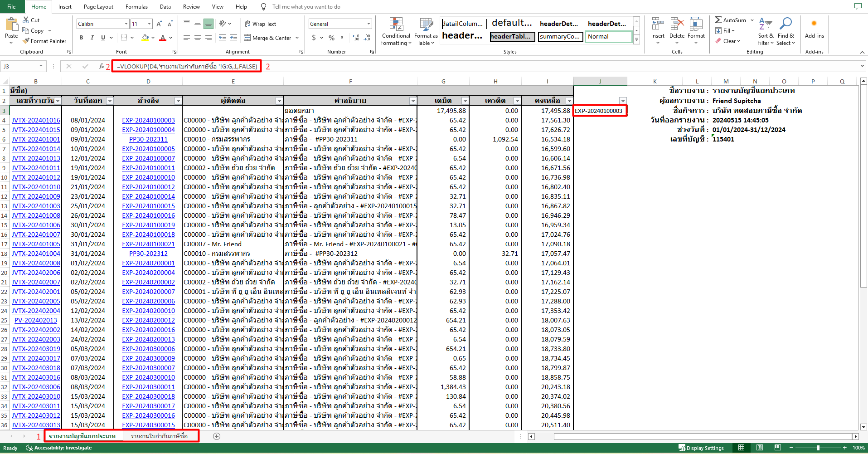Switch to the Formulas tab
Screen dimensions: 868x454
[136, 7]
